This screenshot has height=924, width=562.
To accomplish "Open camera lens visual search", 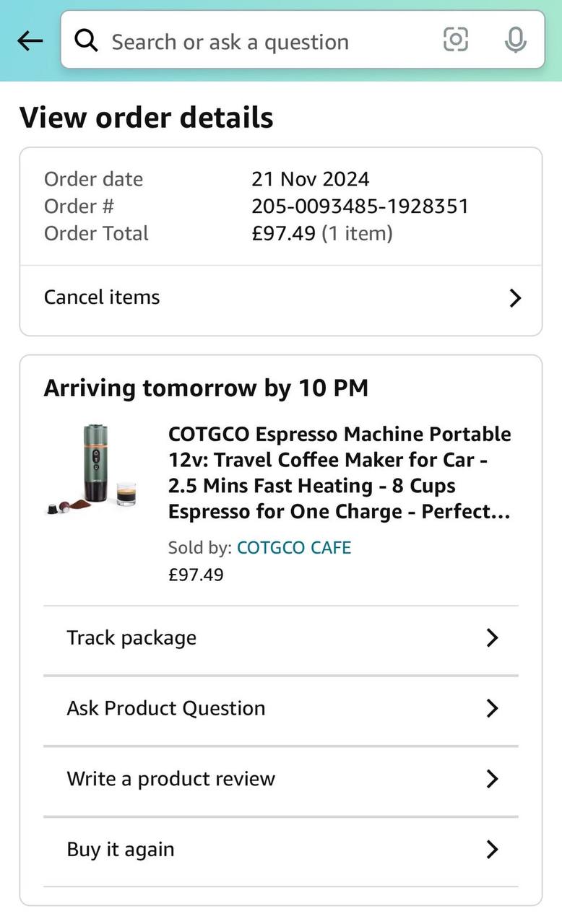I will (456, 40).
